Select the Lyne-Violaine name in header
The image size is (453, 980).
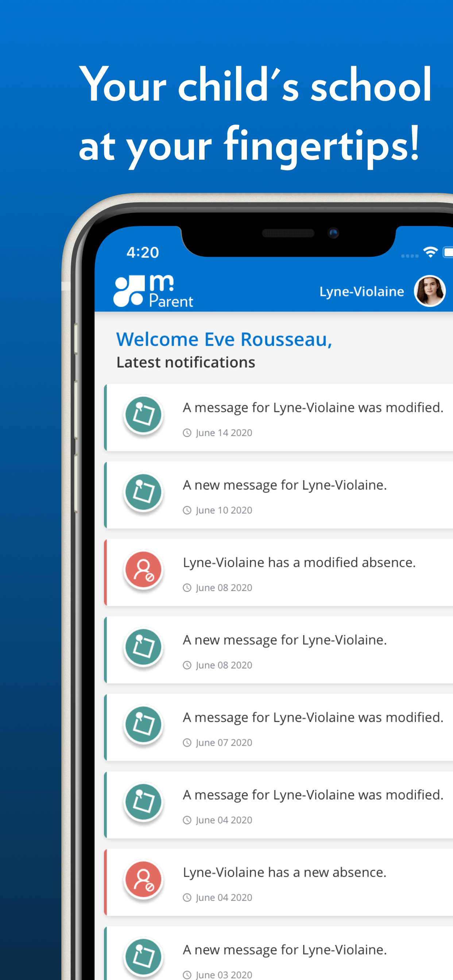click(x=362, y=291)
